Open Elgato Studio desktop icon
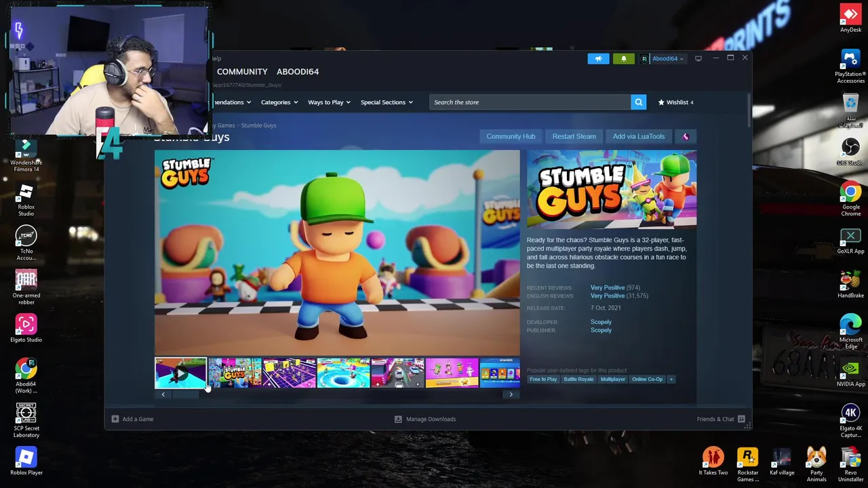This screenshot has width=868, height=488. point(26,329)
